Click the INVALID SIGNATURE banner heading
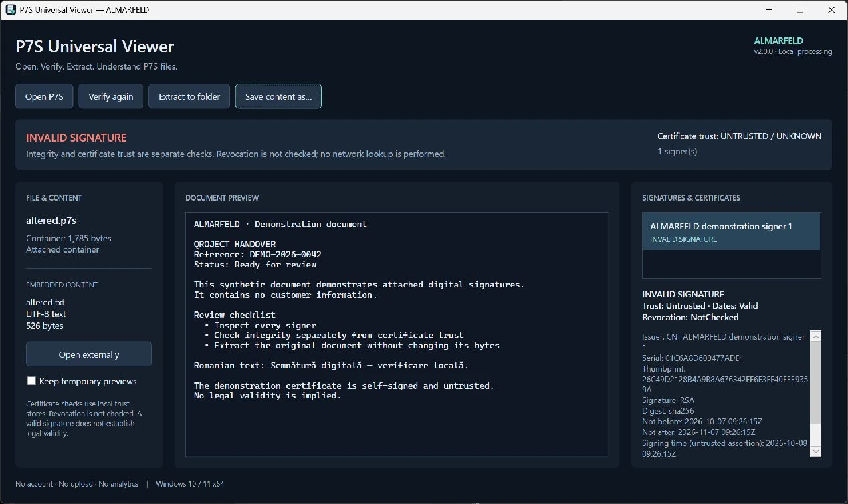Viewport: 848px width, 504px height. click(x=76, y=138)
